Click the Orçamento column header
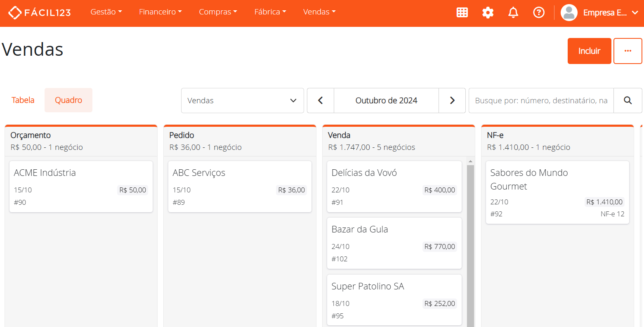This screenshot has width=644, height=327. click(81, 141)
